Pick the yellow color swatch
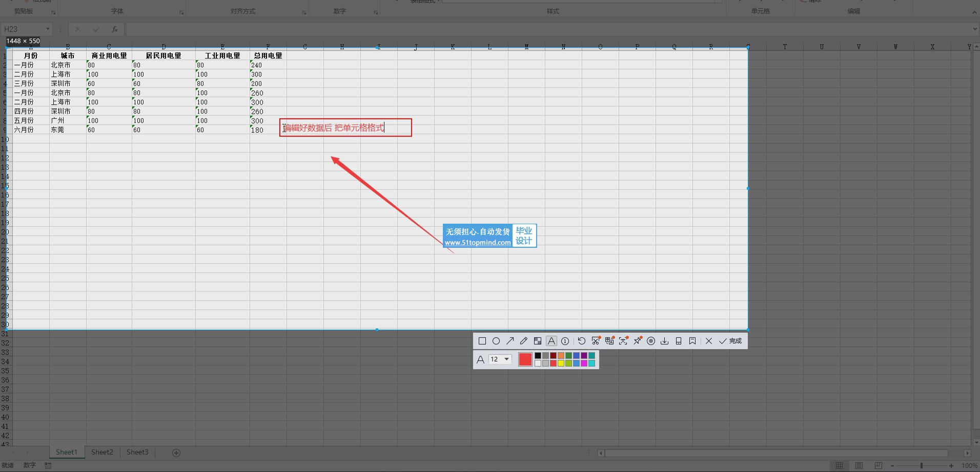 point(561,363)
